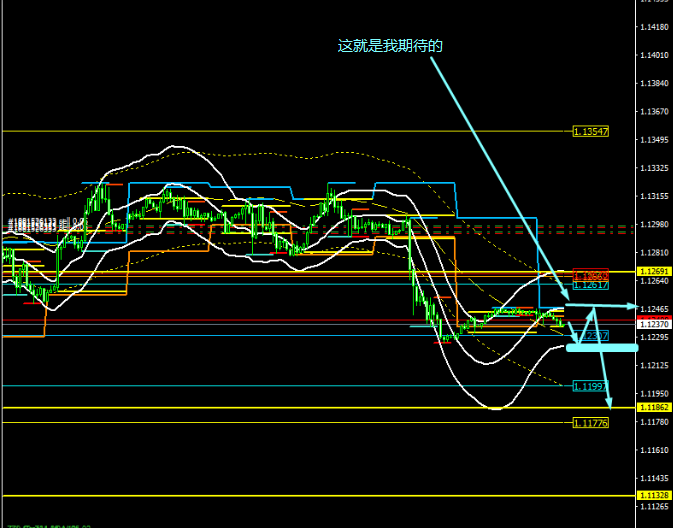This screenshot has width=673, height=528.
Task: Click the 1.14010 price scale value
Action: 654,55
